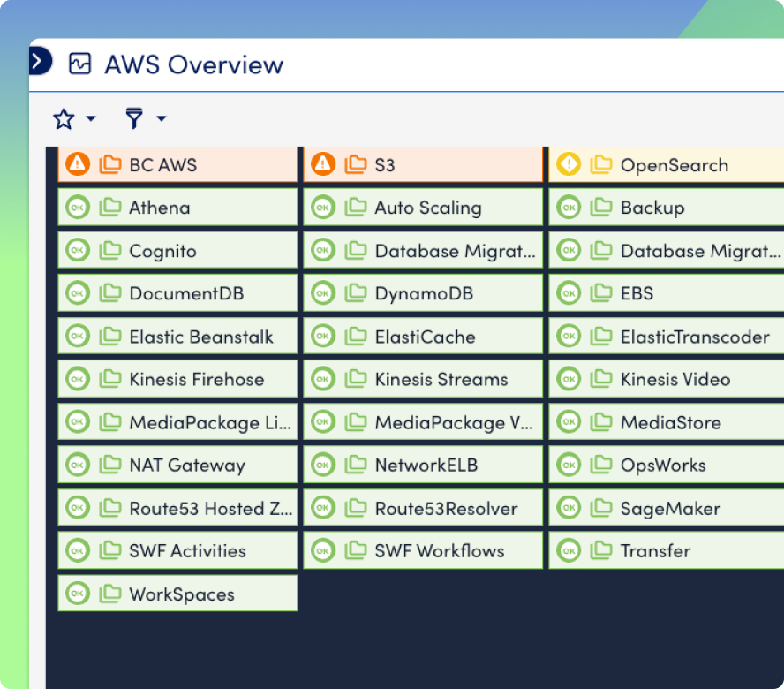This screenshot has width=784, height=689.
Task: Click the OK status icon on Athena
Action: (78, 208)
